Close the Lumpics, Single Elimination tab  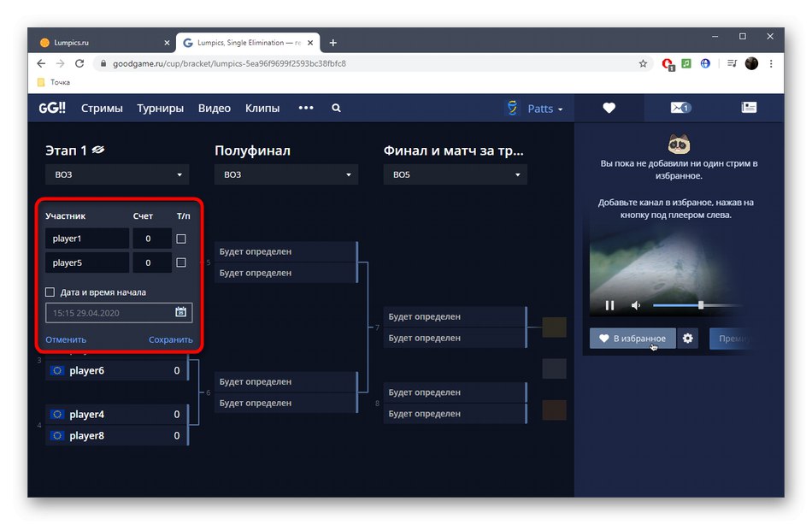point(310,43)
